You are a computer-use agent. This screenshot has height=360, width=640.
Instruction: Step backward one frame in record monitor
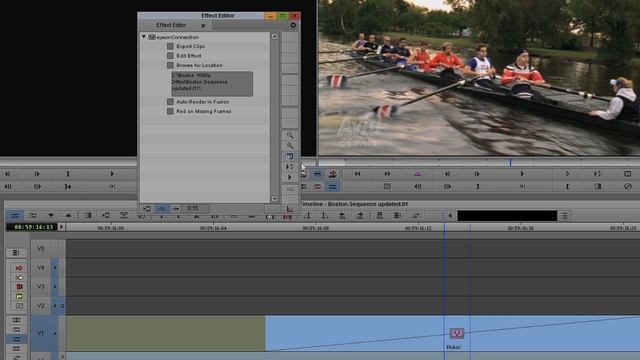click(447, 174)
